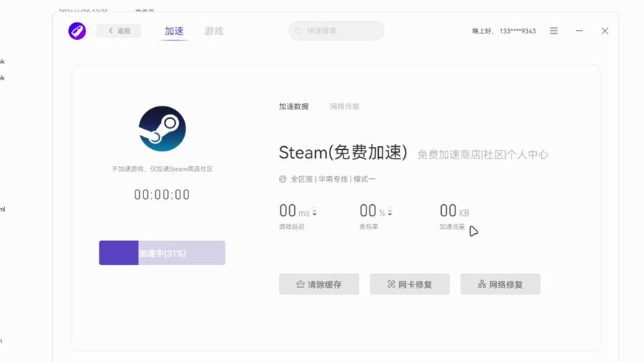Click 不加速游戏,仅加速Steam商店社区 note
The height and width of the screenshot is (362, 644).
pos(162,169)
